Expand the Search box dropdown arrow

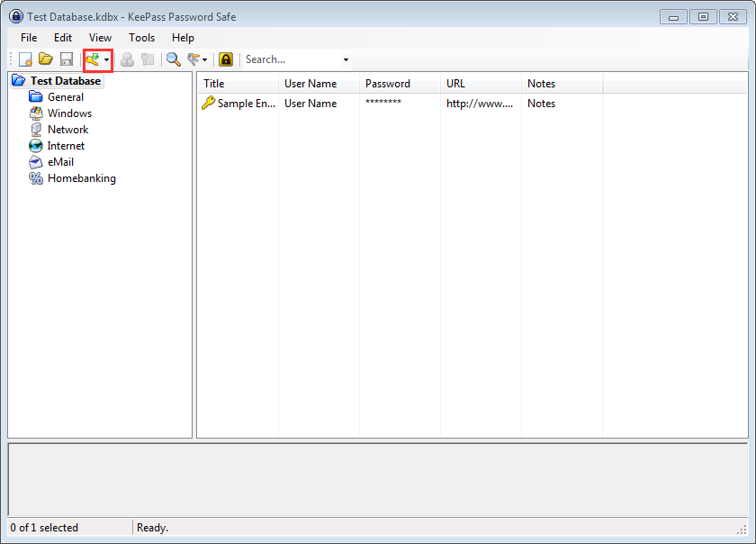click(x=346, y=59)
